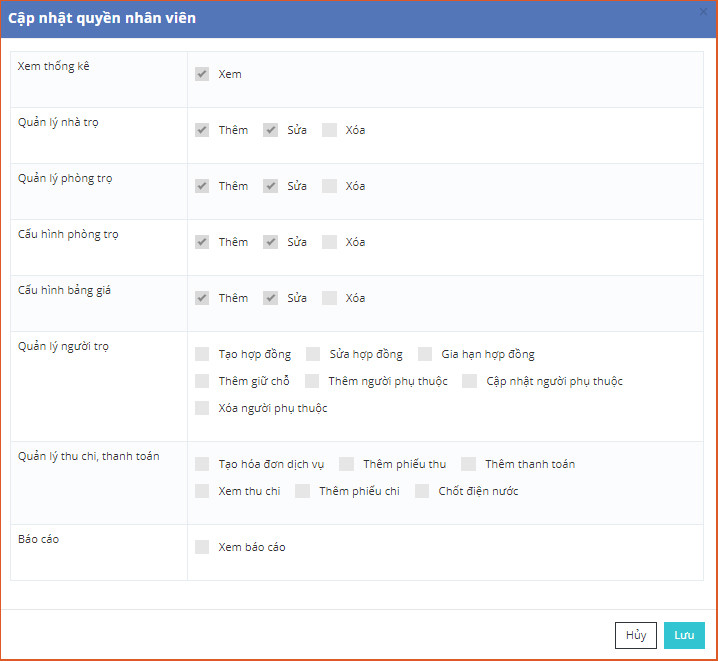Check 'Thêm người phụ thuộc' option

pos(312,381)
